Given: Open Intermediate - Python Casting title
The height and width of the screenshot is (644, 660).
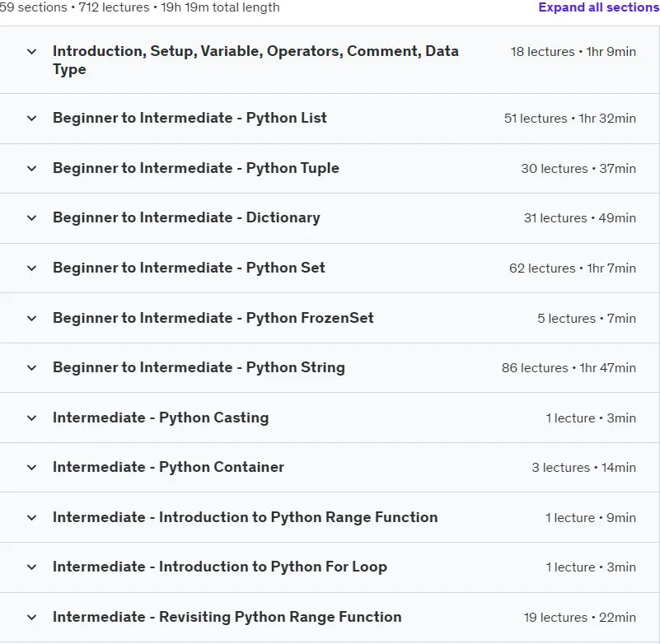Looking at the screenshot, I should pyautogui.click(x=161, y=418).
